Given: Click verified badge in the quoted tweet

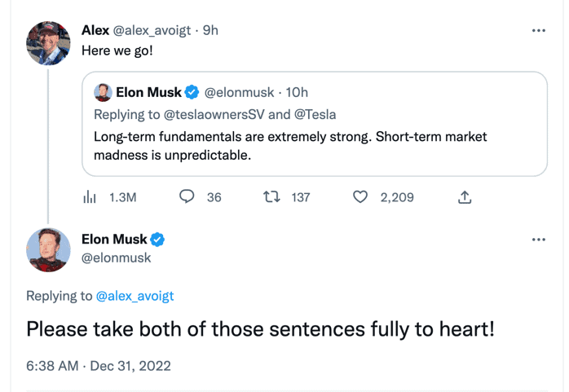Looking at the screenshot, I should point(192,93).
